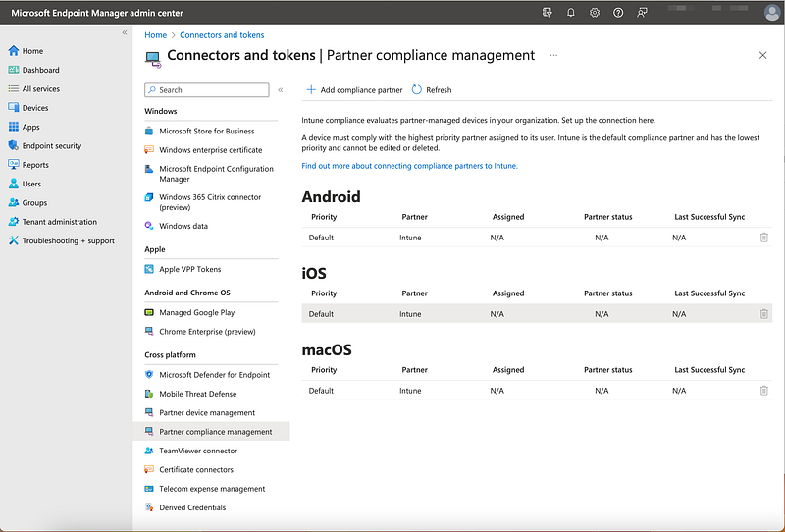Select Partner compliance management item

pyautogui.click(x=211, y=431)
